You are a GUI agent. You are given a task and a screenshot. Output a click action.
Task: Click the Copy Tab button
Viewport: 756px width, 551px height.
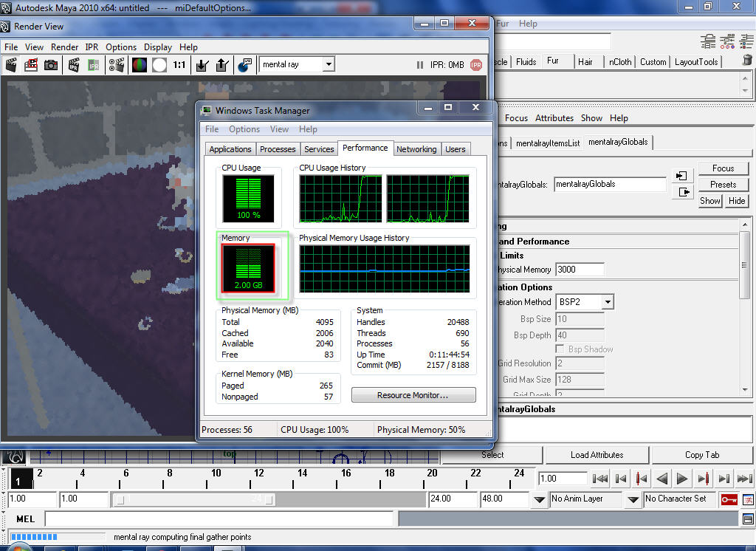[702, 455]
